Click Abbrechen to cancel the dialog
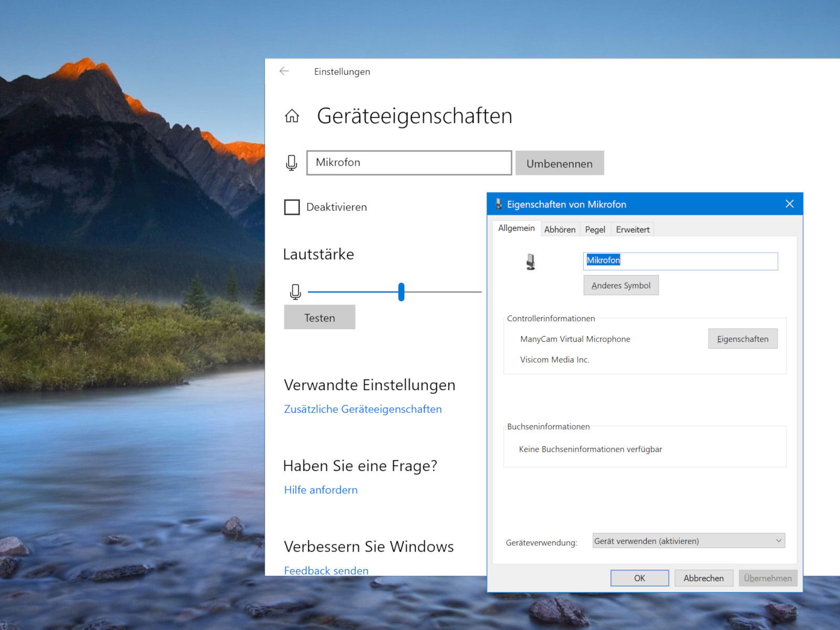This screenshot has width=840, height=630. [703, 578]
